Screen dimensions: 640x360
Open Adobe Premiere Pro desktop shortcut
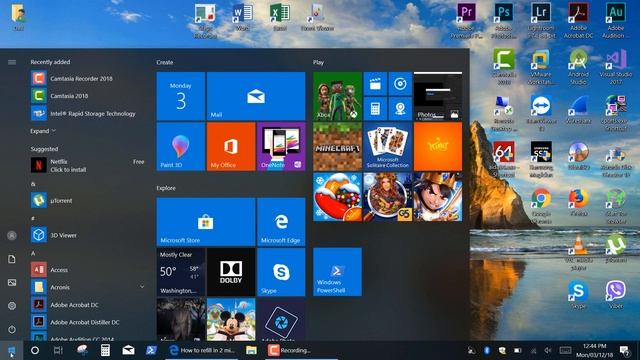coord(466,20)
